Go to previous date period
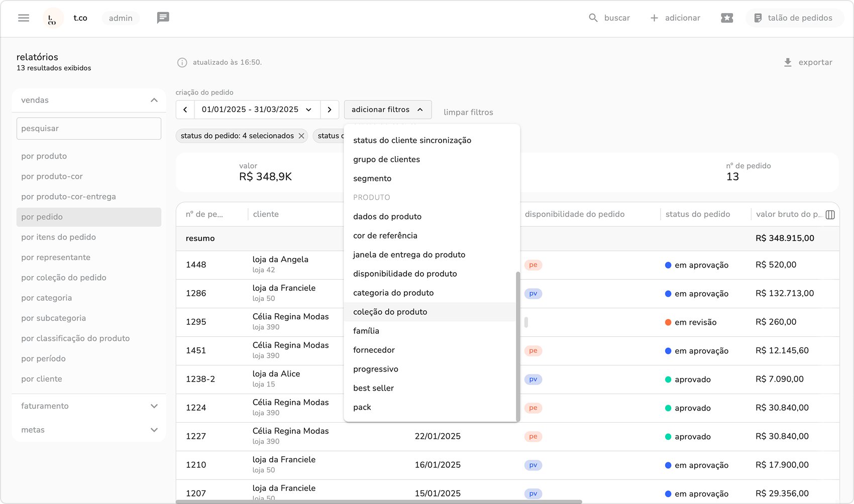 coord(185,110)
